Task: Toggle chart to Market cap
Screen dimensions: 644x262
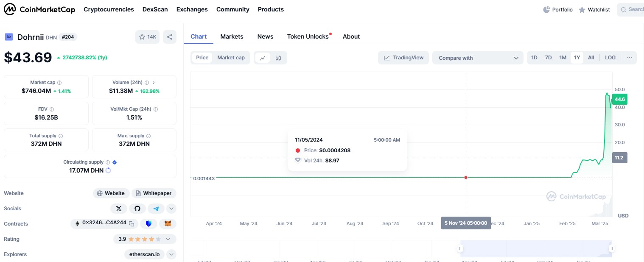Action: (231, 58)
